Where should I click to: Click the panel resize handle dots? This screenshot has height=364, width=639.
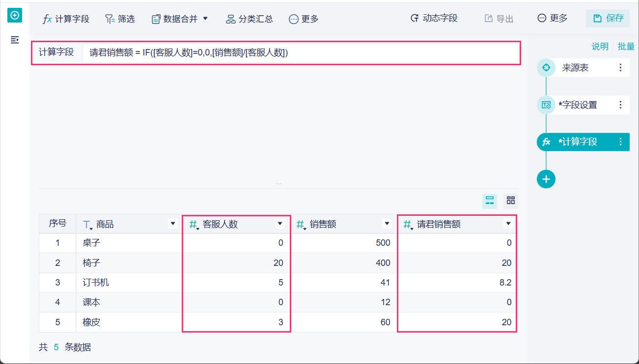(x=278, y=184)
